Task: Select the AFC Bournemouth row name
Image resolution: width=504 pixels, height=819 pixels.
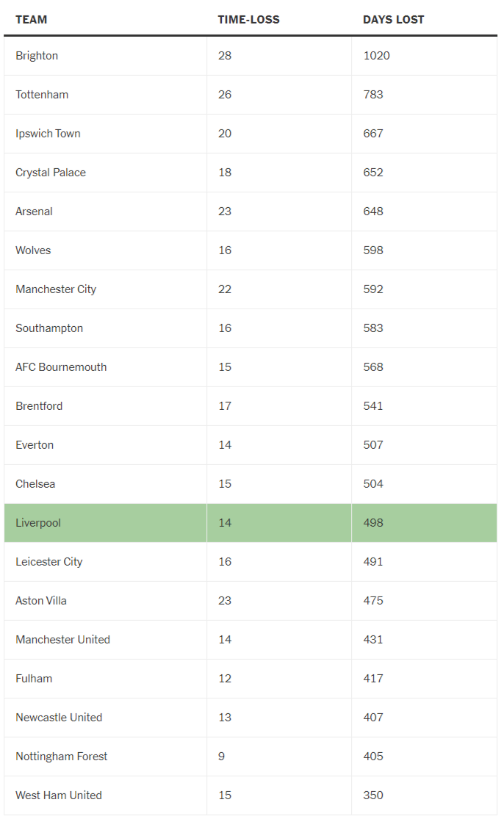Action: (x=61, y=367)
